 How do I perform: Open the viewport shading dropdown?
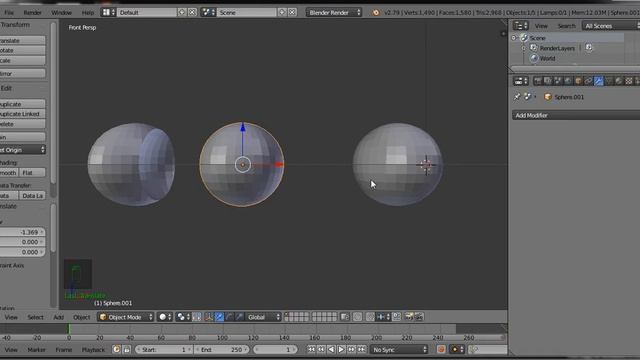[x=165, y=317]
